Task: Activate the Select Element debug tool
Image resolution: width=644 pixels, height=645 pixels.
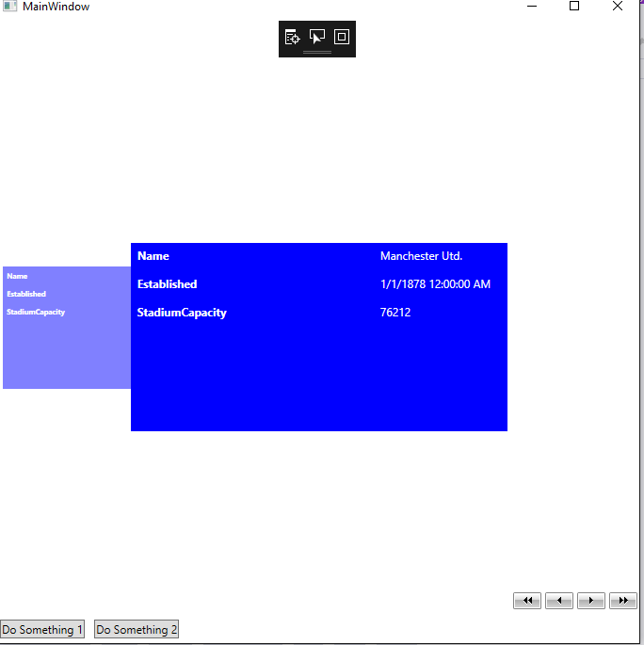Action: (317, 37)
